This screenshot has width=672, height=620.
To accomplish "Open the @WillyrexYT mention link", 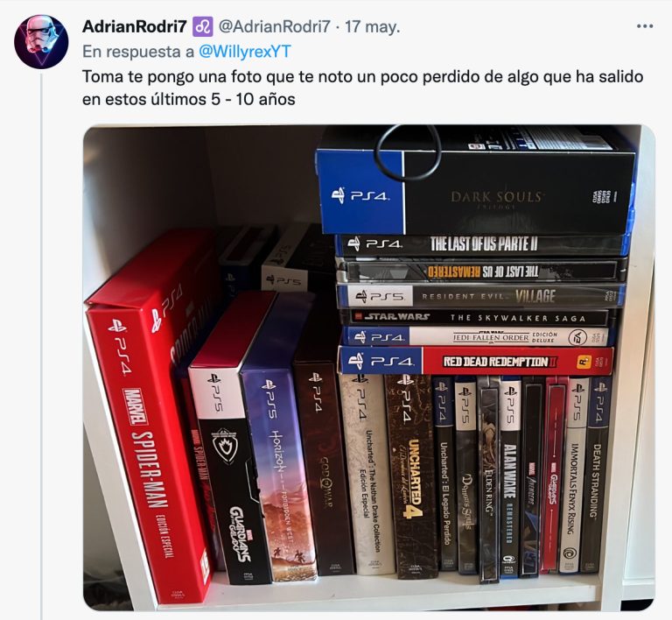I will [x=245, y=52].
